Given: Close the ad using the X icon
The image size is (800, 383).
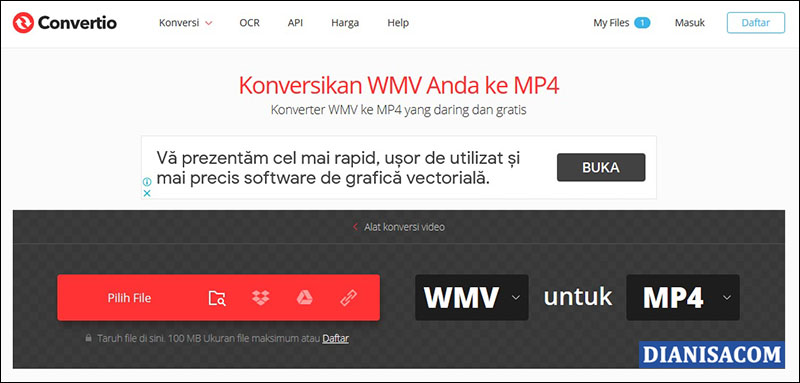Looking at the screenshot, I should pyautogui.click(x=147, y=193).
